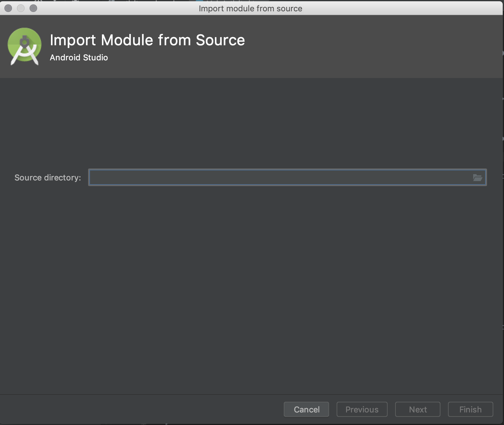This screenshot has width=504, height=425.
Task: Click the Finish button
Action: pos(470,409)
